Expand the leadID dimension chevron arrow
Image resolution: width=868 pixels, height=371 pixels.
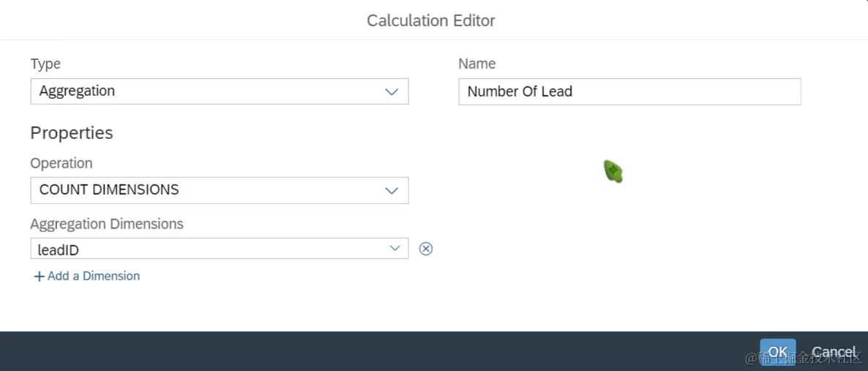[x=394, y=248]
